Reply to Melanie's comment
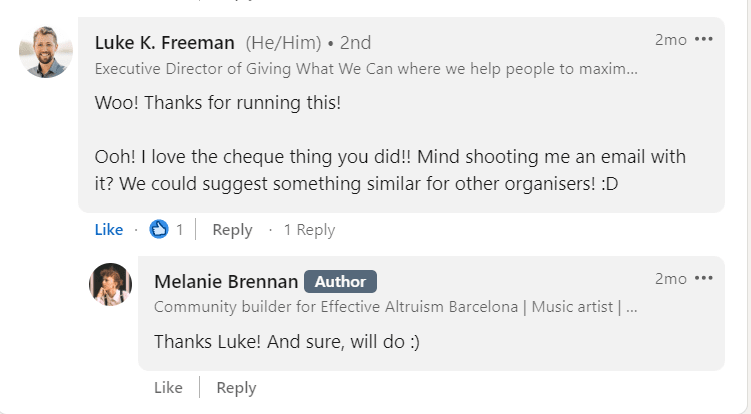751x414 pixels. [236, 388]
